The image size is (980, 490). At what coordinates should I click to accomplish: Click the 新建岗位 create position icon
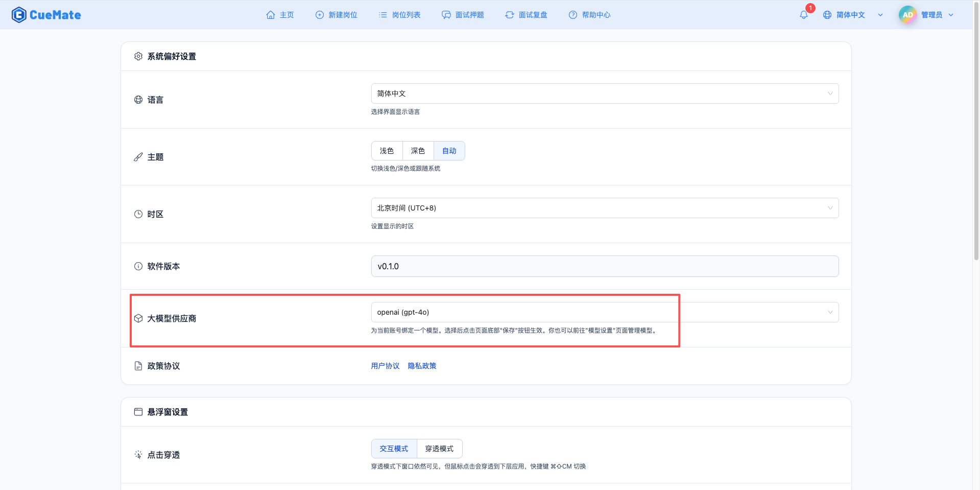click(319, 15)
